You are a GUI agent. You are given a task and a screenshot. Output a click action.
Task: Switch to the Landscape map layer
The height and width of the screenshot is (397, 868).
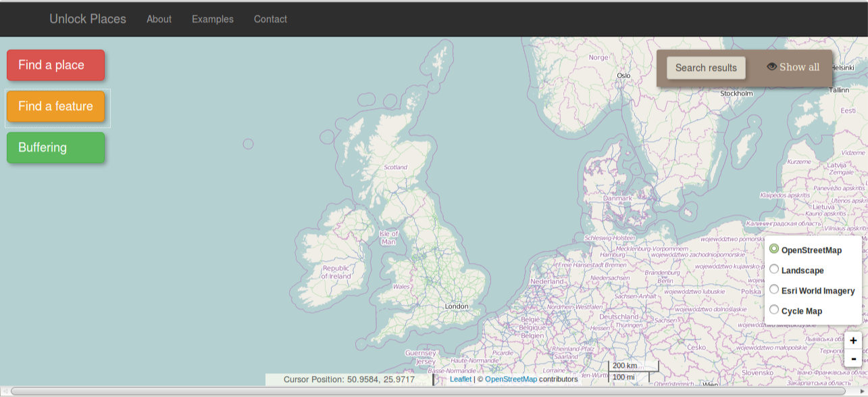[774, 269]
